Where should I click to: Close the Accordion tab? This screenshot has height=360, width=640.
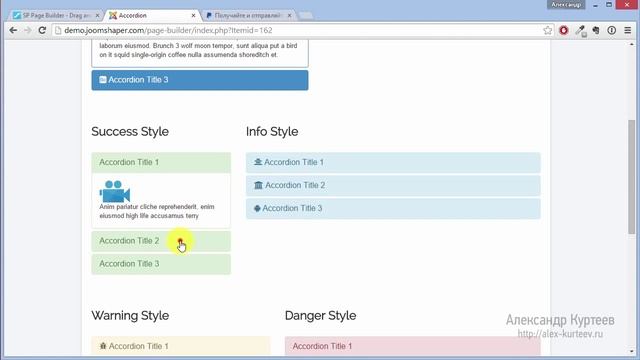[x=193, y=16]
